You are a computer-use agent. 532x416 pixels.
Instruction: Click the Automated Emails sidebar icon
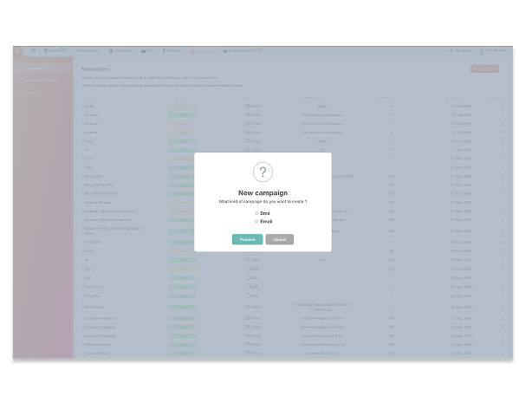point(20,80)
